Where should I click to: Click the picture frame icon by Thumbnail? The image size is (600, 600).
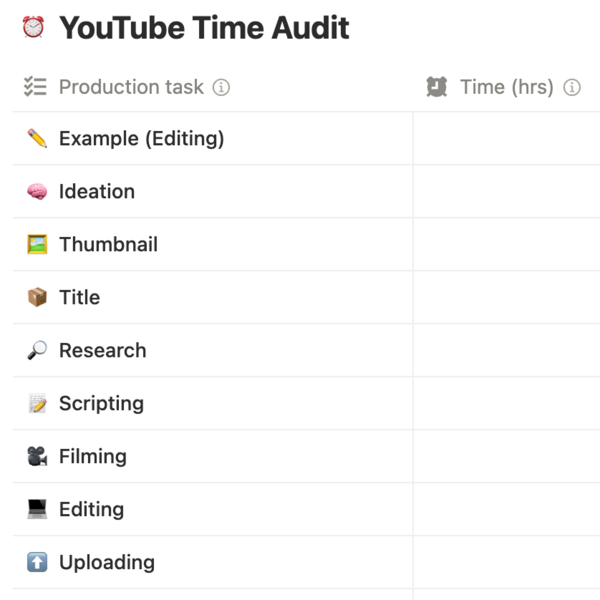[x=37, y=245]
